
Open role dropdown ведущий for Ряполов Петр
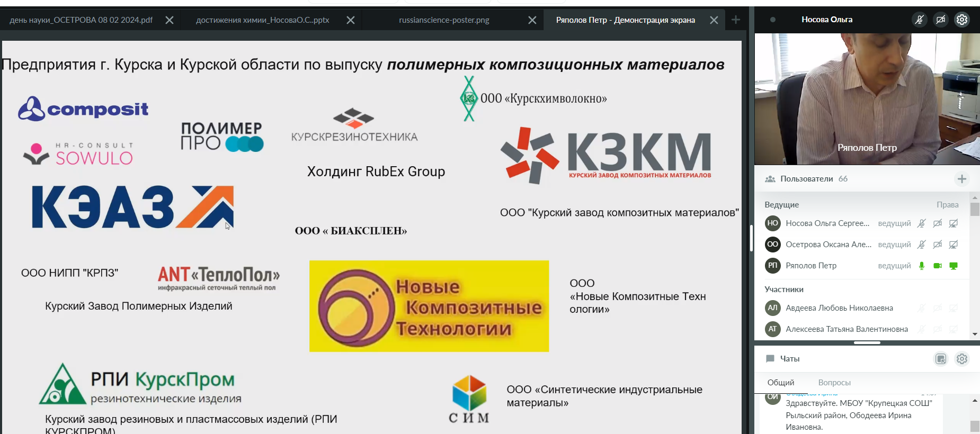coord(894,266)
